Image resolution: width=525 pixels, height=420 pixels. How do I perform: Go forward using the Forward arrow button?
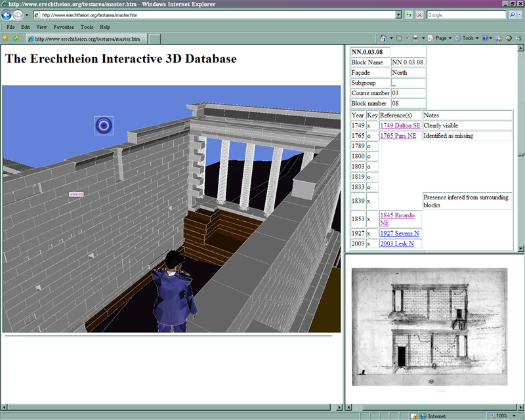tap(18, 15)
